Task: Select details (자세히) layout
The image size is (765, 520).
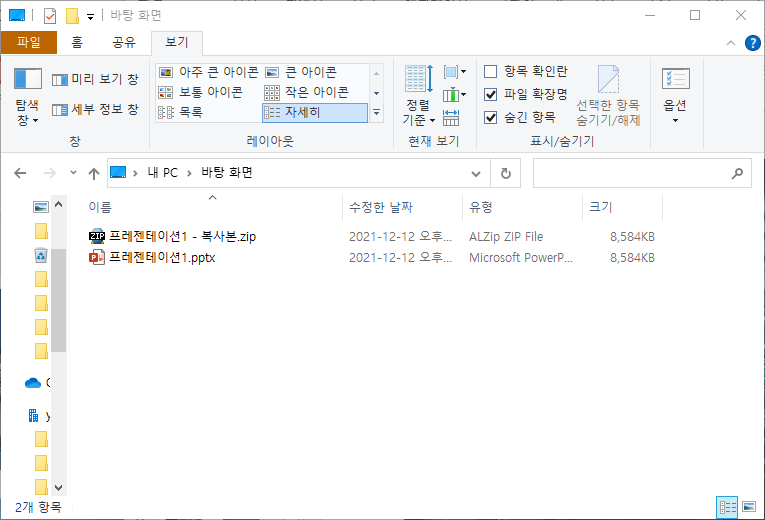Action: (x=315, y=112)
